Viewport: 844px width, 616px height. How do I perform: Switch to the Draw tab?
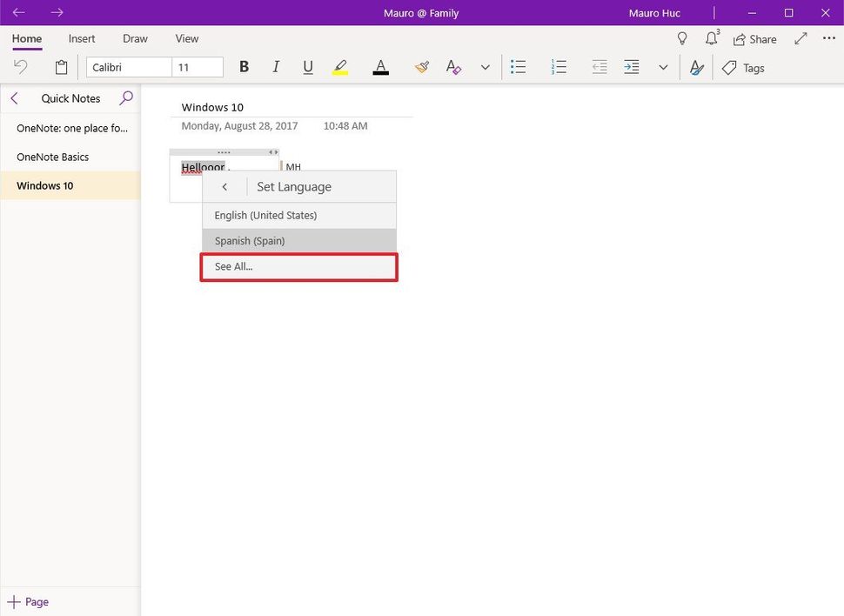pyautogui.click(x=135, y=38)
